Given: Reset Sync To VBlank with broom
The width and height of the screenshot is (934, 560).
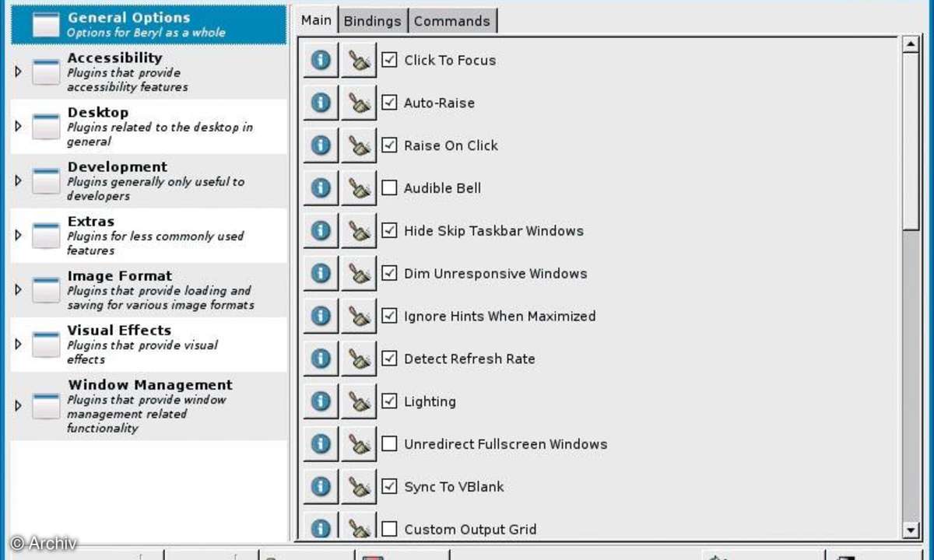Looking at the screenshot, I should (x=359, y=487).
